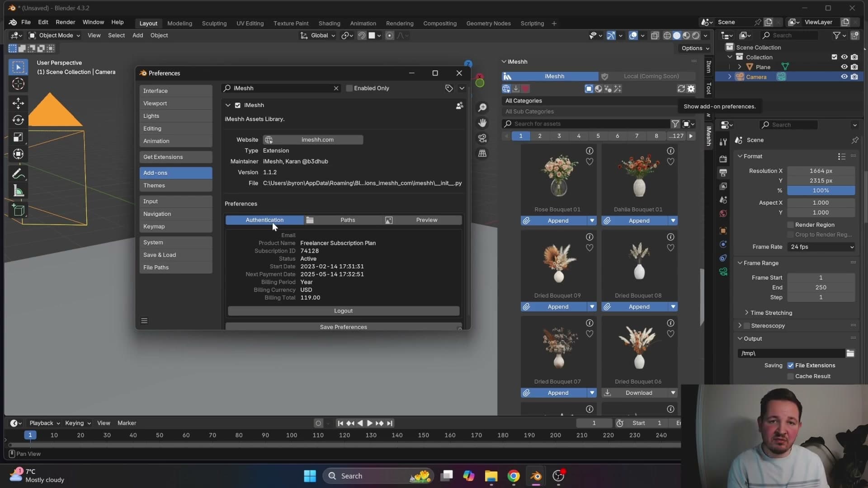Open the Frame Rate 24 fps dropdown
The width and height of the screenshot is (868, 488).
[821, 247]
